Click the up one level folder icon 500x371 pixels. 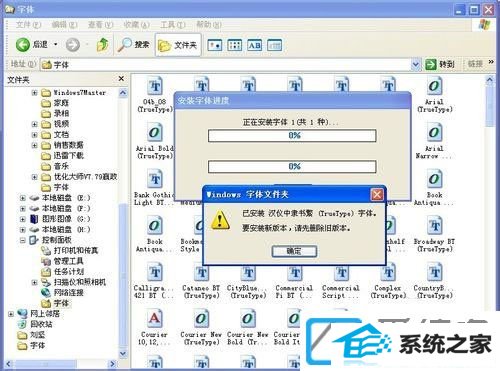(102, 45)
